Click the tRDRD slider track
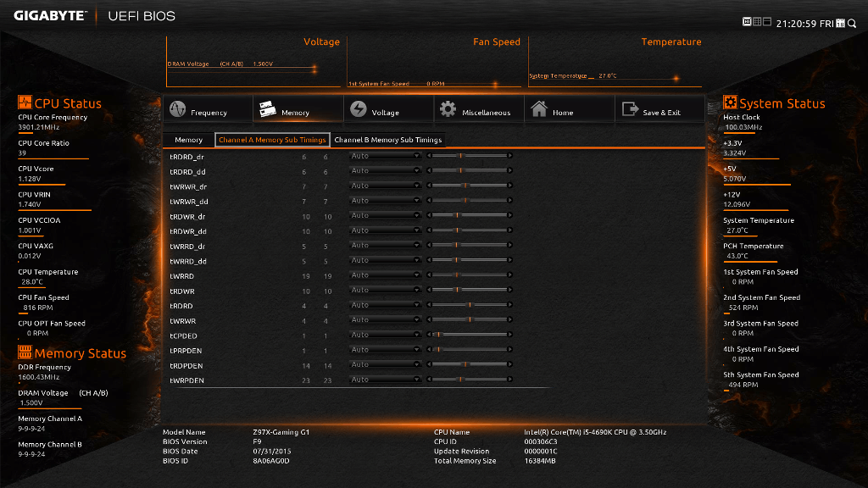868x488 pixels. pos(470,305)
